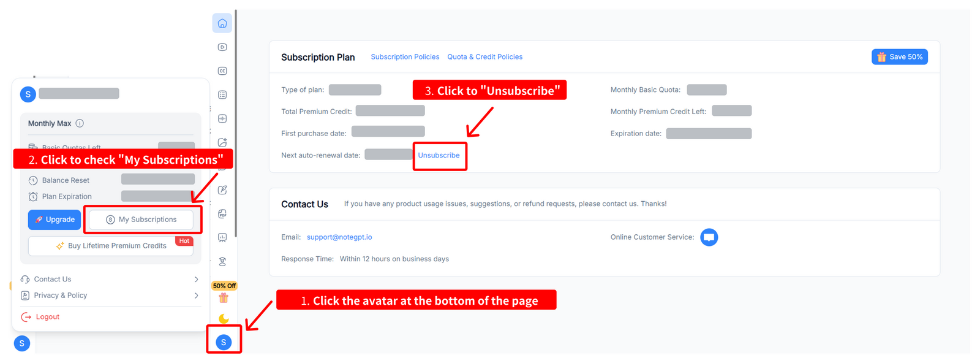This screenshot has height=363, width=980.
Task: Click the Unsubscribe link
Action: 439,156
